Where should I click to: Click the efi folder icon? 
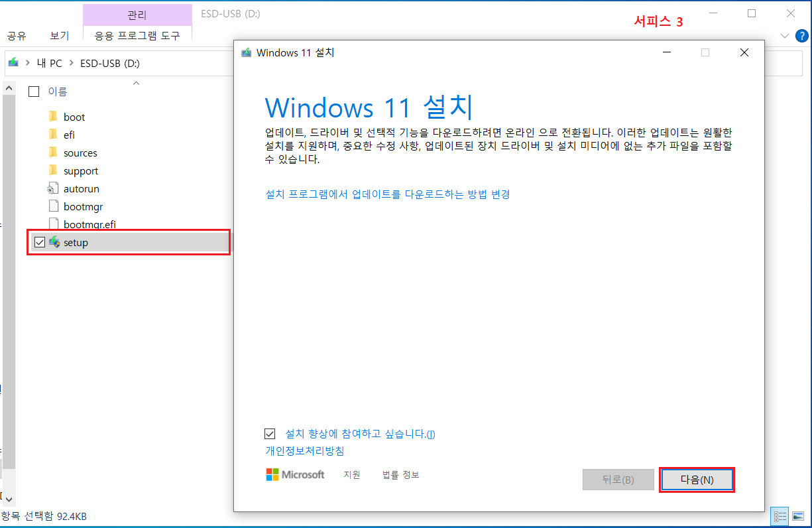pos(54,135)
